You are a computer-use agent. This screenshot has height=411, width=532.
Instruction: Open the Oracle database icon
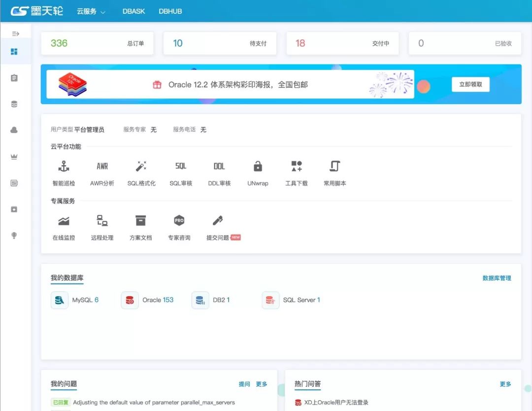130,300
